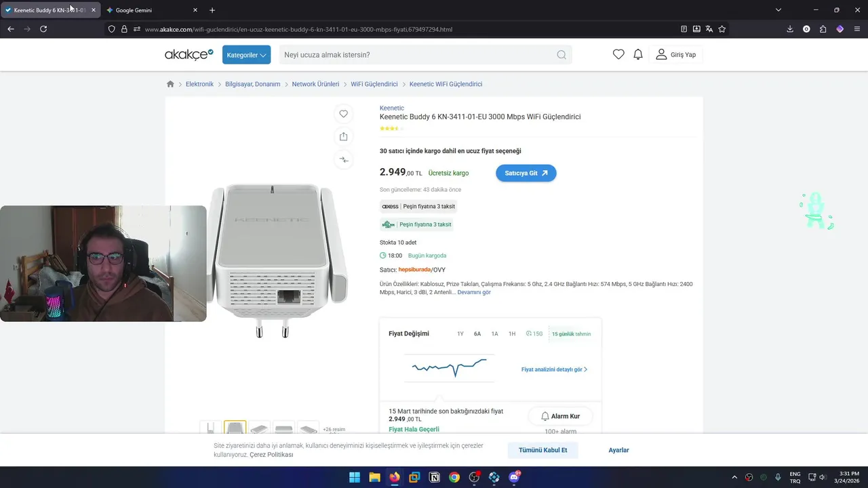Share product using the share icon
Image resolution: width=868 pixels, height=488 pixels.
point(344,137)
